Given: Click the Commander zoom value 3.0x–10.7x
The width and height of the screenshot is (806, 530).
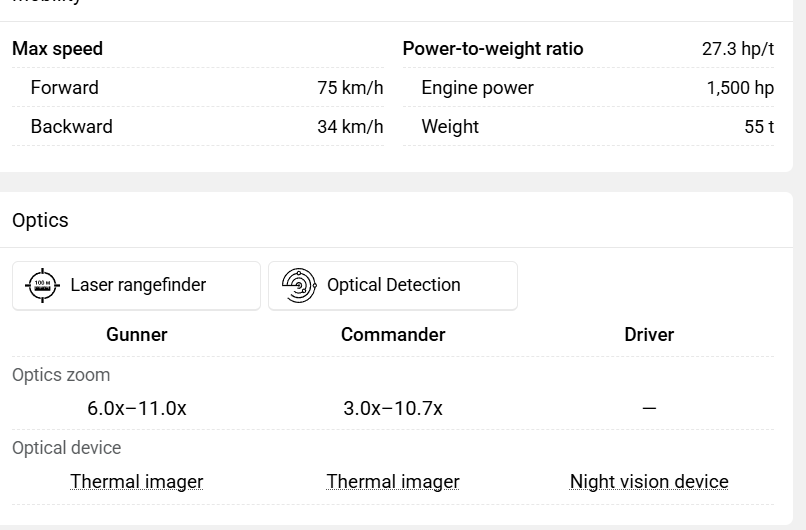Looking at the screenshot, I should point(393,409).
